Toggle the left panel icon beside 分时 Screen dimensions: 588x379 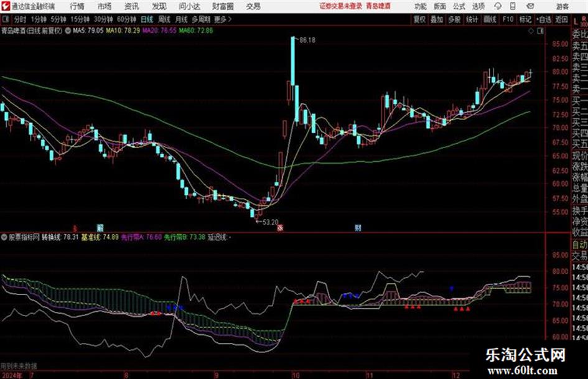tap(5, 19)
